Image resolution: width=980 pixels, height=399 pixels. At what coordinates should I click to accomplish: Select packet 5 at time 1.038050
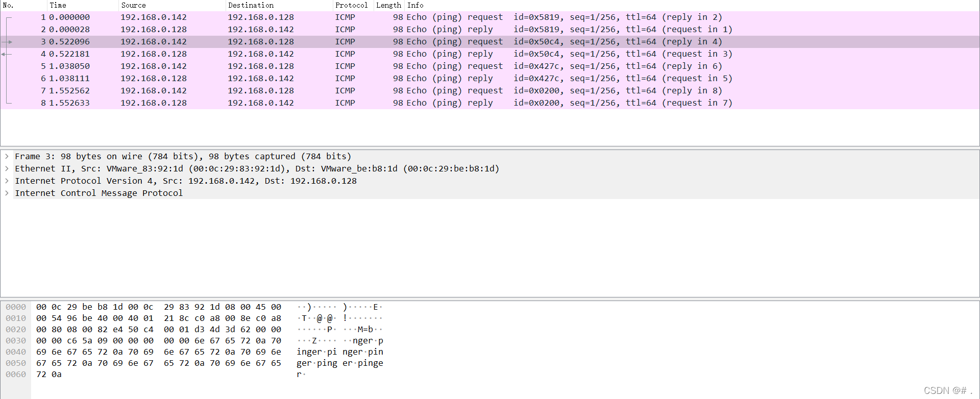click(x=490, y=66)
